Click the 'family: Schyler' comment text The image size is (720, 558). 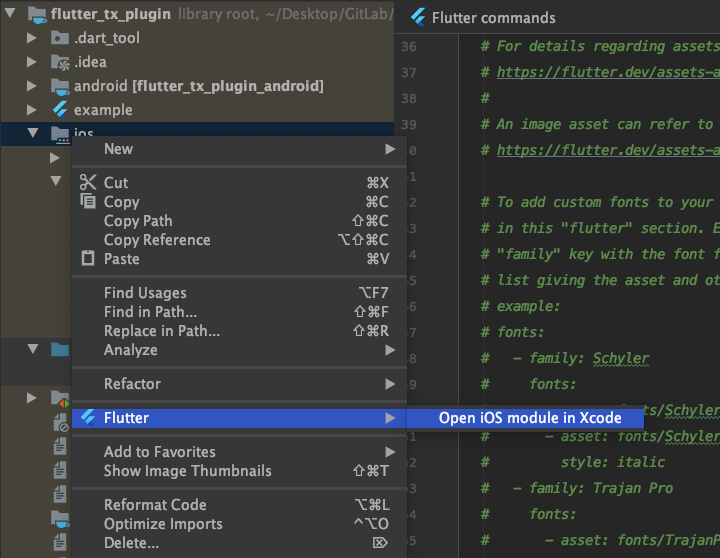coord(589,358)
